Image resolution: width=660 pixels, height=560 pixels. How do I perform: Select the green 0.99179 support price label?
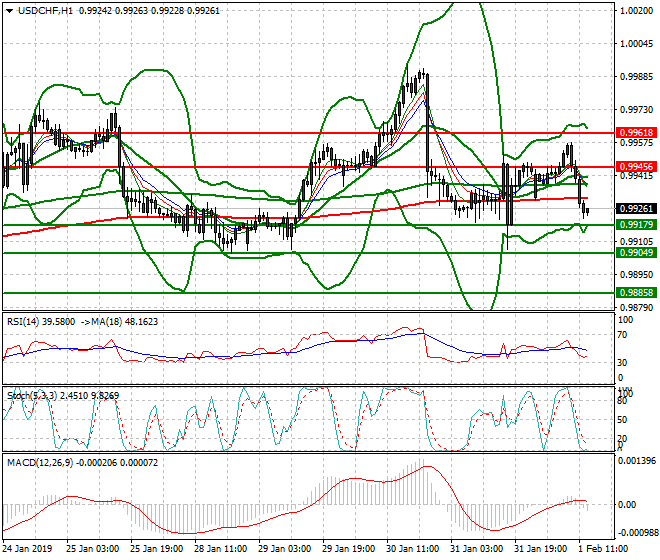click(x=636, y=224)
